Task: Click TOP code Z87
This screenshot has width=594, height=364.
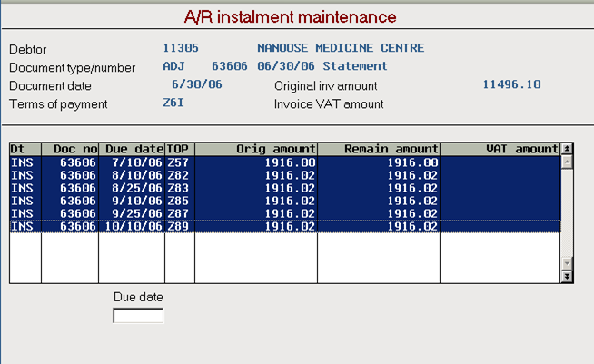Action: [178, 213]
